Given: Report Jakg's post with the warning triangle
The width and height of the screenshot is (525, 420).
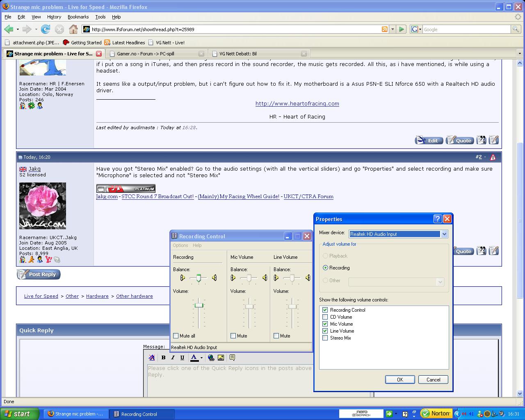Looking at the screenshot, I should point(493,157).
